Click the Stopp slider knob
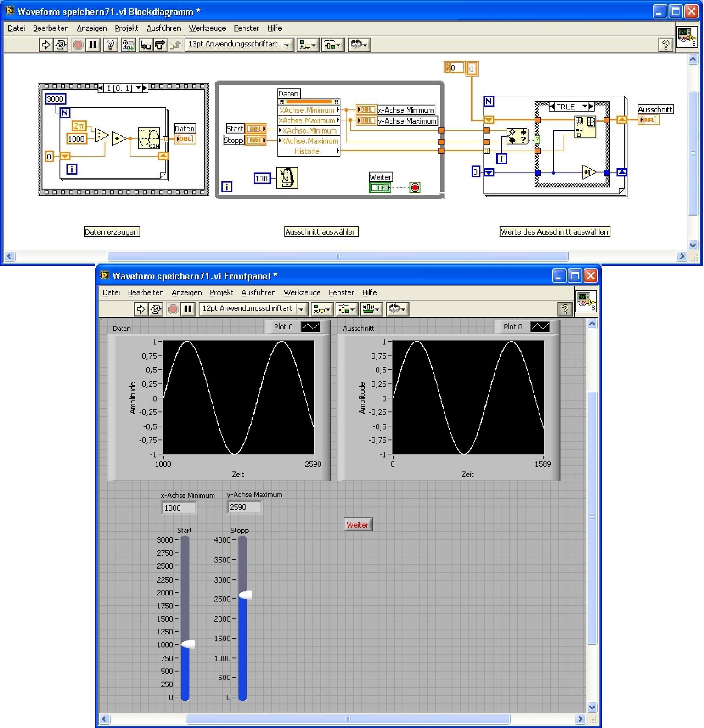 [x=245, y=595]
